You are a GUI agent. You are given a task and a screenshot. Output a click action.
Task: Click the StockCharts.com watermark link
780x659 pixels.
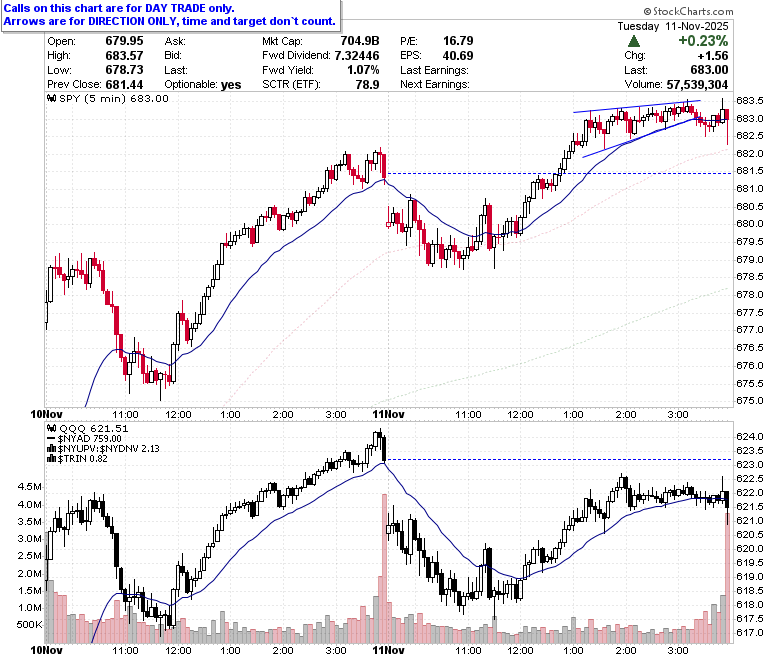tap(688, 11)
